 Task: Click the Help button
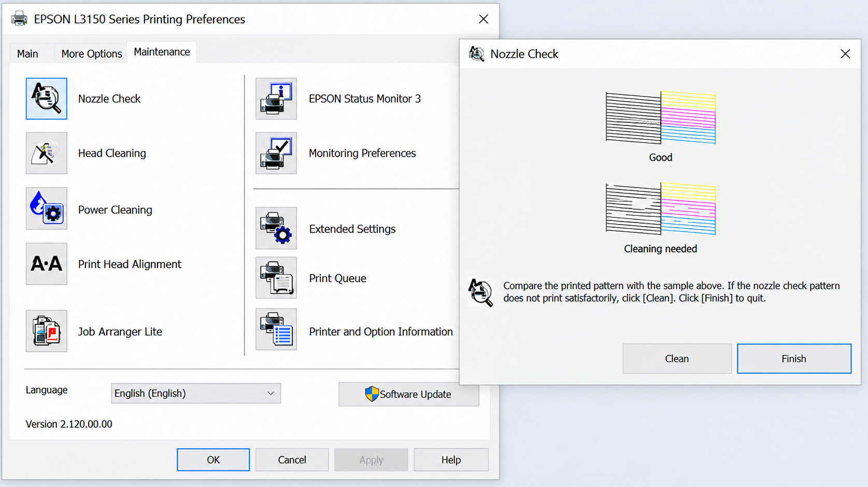click(451, 460)
